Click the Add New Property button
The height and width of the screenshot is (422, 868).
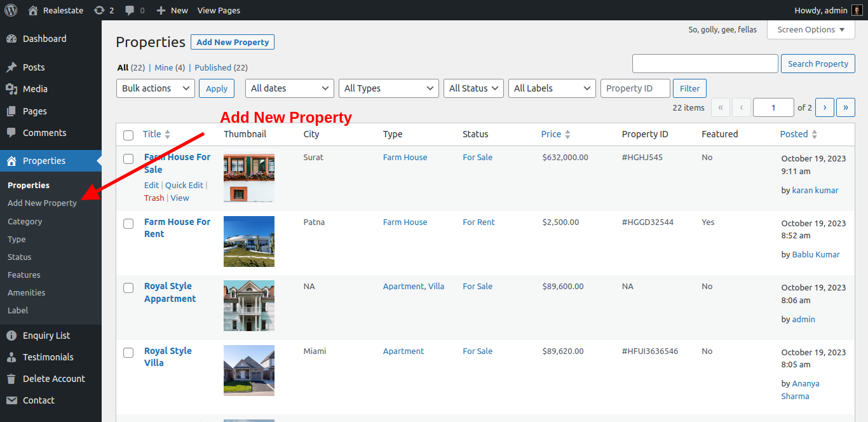tap(233, 42)
